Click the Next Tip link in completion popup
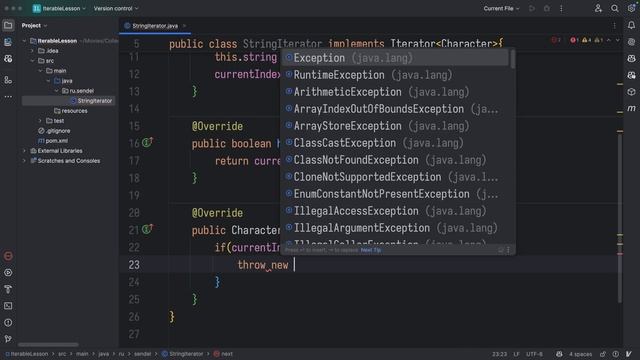 (x=371, y=250)
